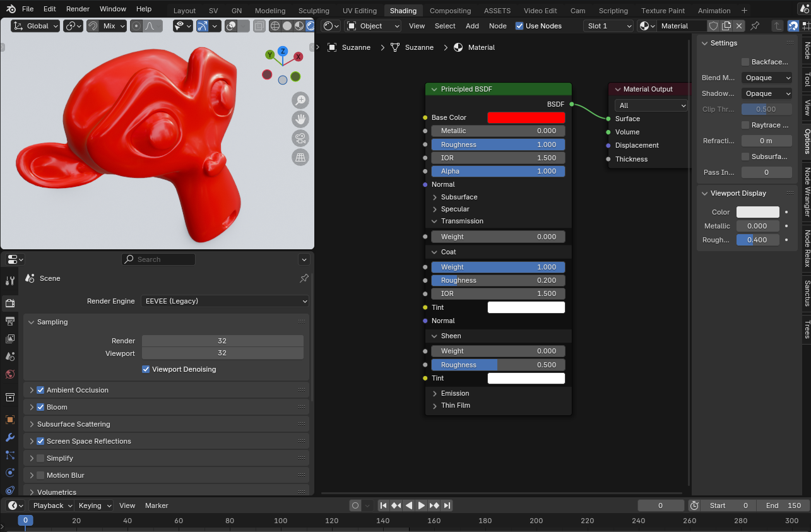The height and width of the screenshot is (532, 811).
Task: Click the viewport zoom magnifier icon
Action: (300, 100)
